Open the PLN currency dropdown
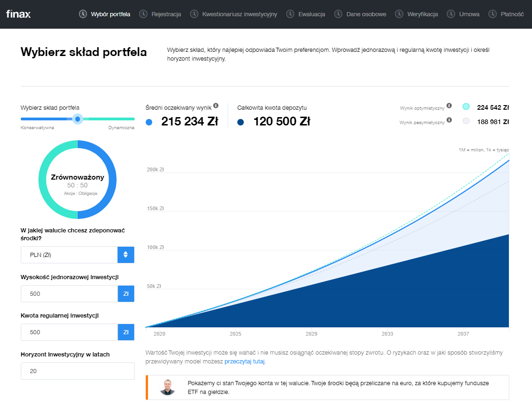 pyautogui.click(x=69, y=255)
